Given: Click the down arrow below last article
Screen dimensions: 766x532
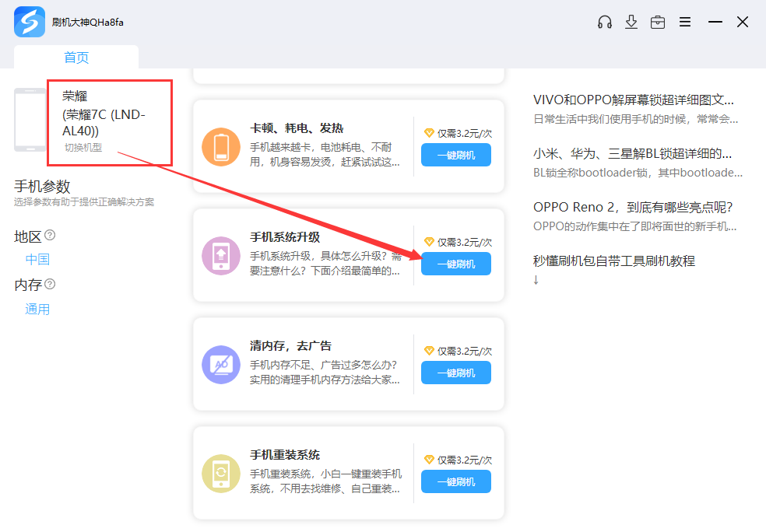Looking at the screenshot, I should pos(536,280).
